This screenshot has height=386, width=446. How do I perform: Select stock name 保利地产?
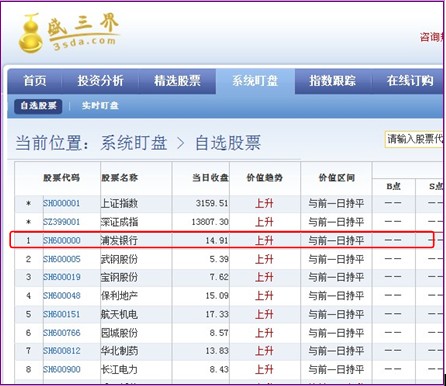pos(119,296)
